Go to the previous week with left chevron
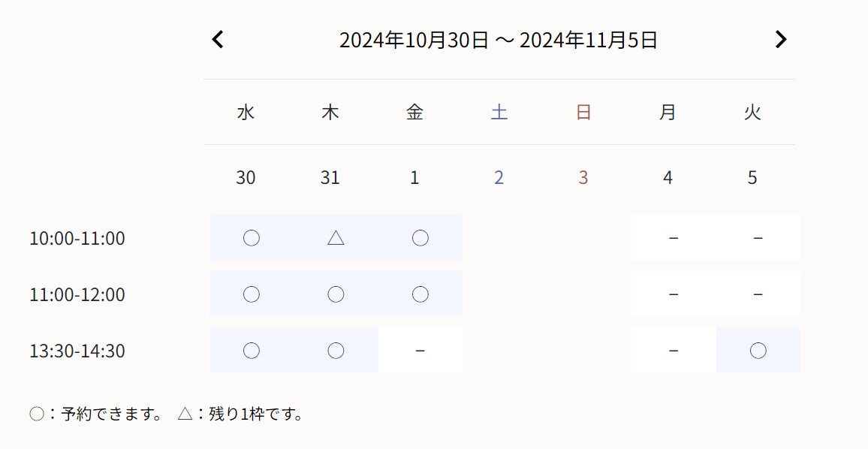The width and height of the screenshot is (868, 449). click(x=218, y=40)
